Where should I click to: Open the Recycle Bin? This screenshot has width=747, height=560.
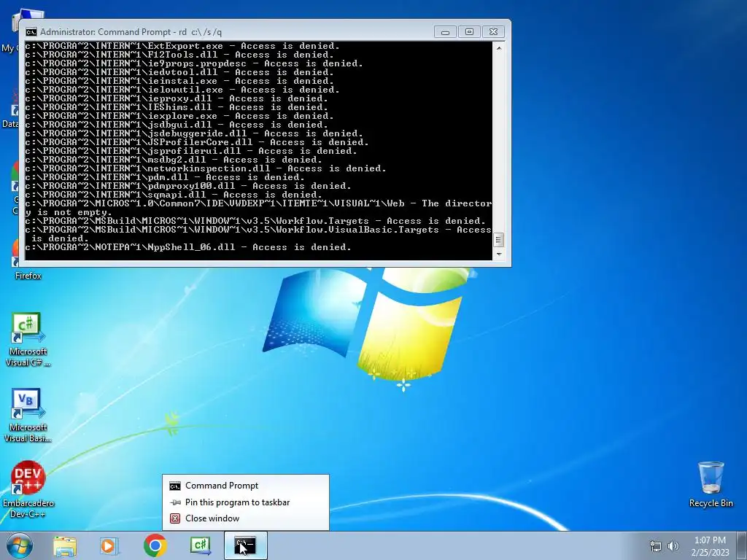(711, 484)
